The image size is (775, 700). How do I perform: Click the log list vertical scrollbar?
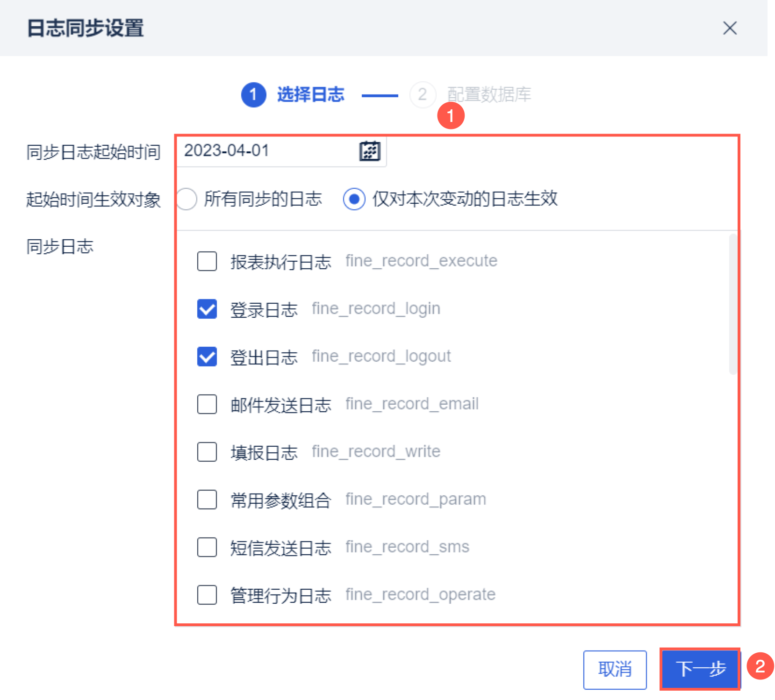732,304
